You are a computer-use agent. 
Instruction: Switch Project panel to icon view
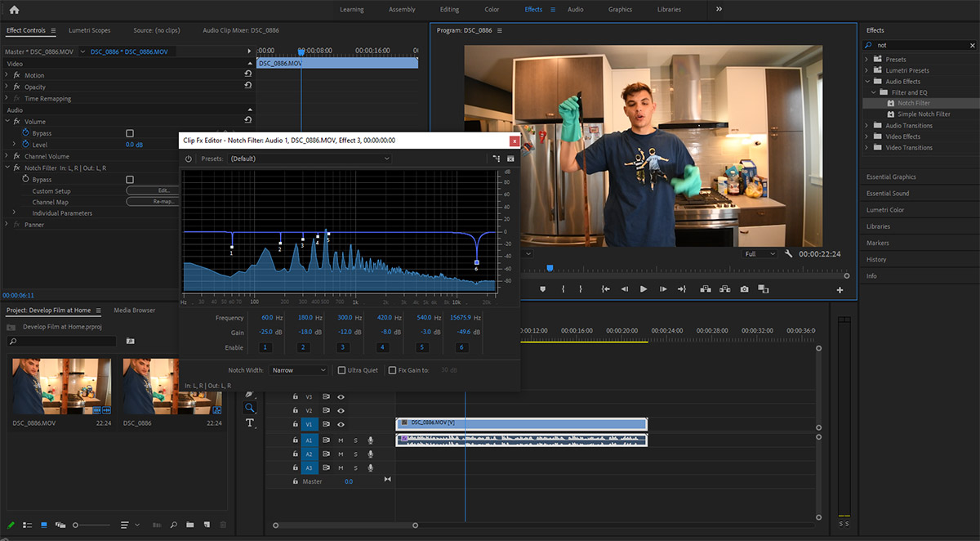click(44, 525)
